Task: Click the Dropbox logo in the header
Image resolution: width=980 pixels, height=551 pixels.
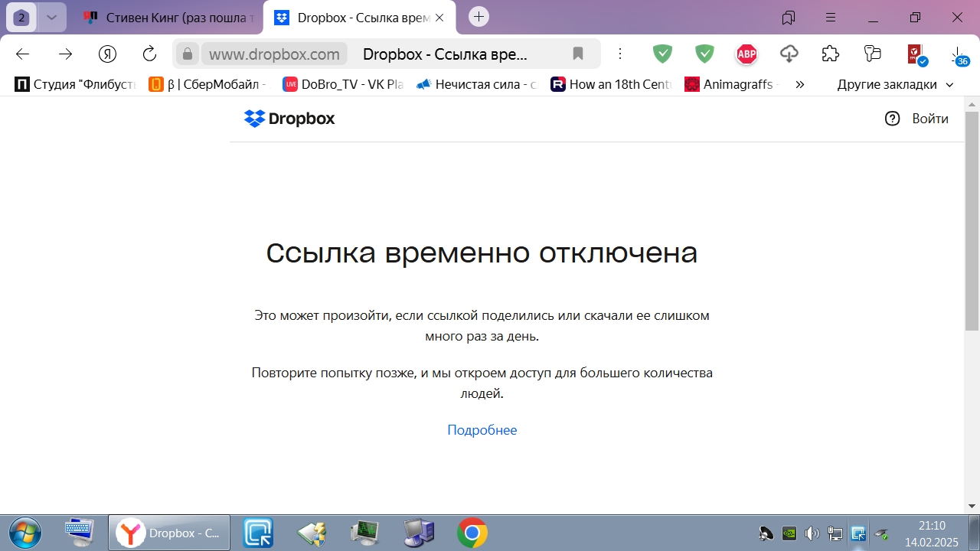Action: point(289,119)
